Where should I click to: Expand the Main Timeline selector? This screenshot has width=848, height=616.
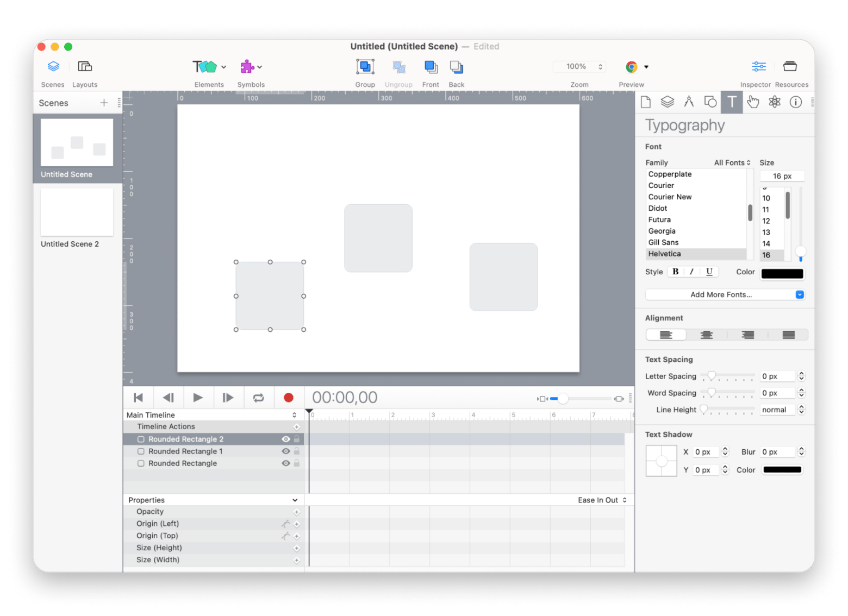[x=294, y=415]
